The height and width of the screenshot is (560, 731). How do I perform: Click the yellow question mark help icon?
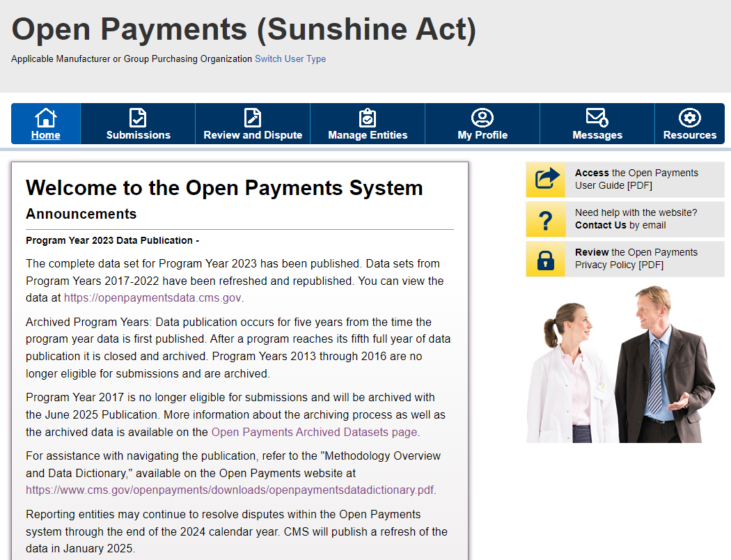(x=546, y=219)
